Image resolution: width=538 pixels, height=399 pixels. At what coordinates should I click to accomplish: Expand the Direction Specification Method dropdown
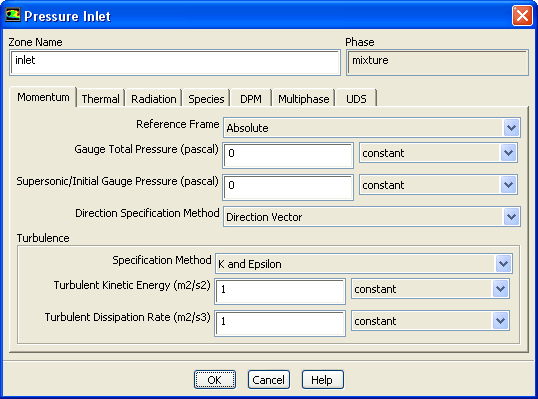coord(372,216)
